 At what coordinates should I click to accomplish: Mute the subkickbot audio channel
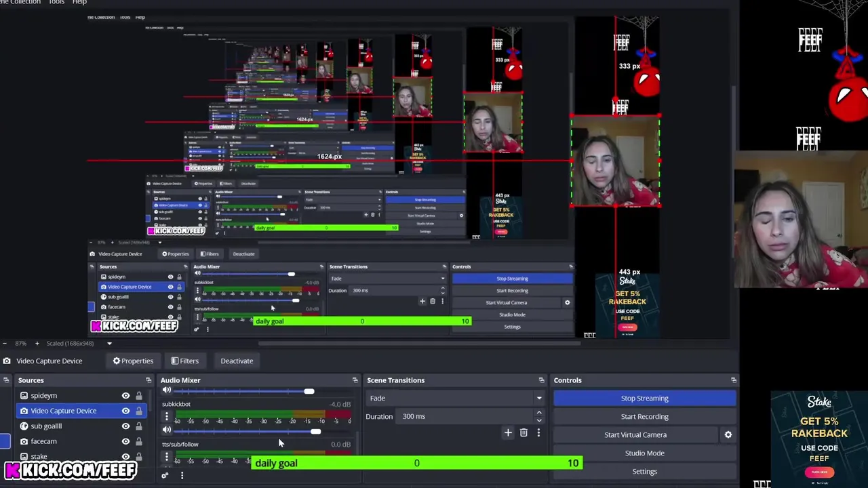click(167, 430)
